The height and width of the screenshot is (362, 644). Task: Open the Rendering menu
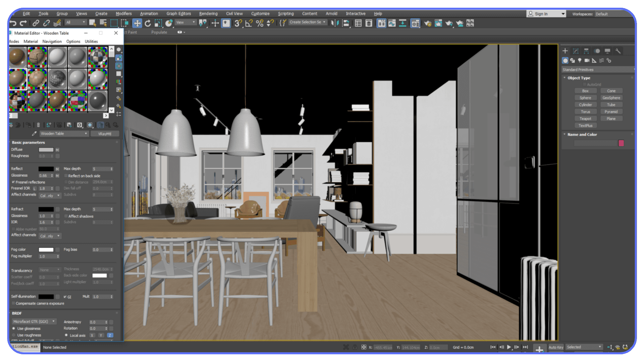point(208,14)
